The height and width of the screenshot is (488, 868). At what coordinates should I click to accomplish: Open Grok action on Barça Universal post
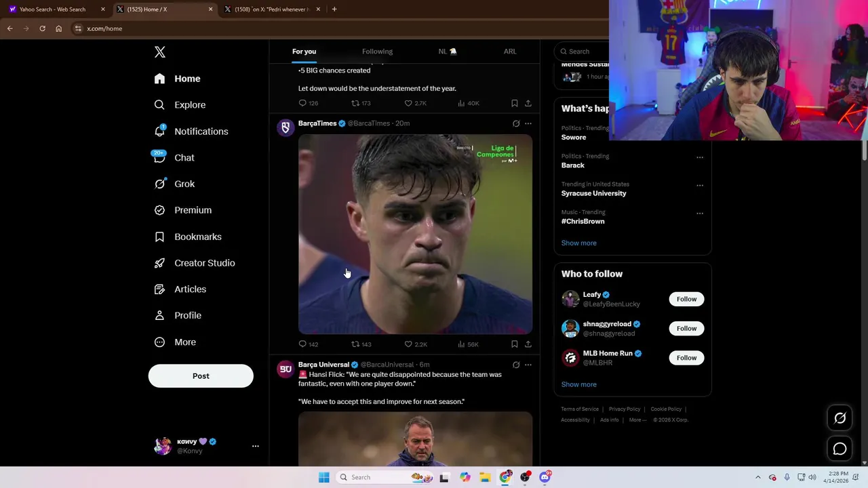pyautogui.click(x=516, y=365)
